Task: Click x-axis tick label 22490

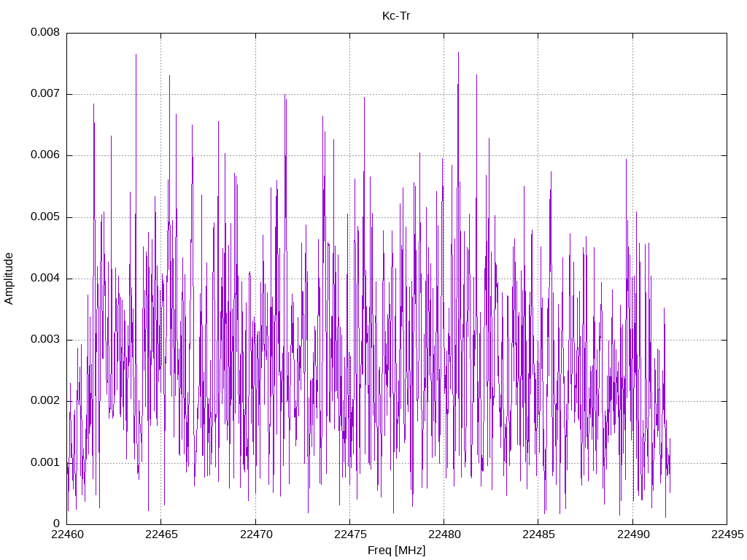Action: (x=633, y=534)
